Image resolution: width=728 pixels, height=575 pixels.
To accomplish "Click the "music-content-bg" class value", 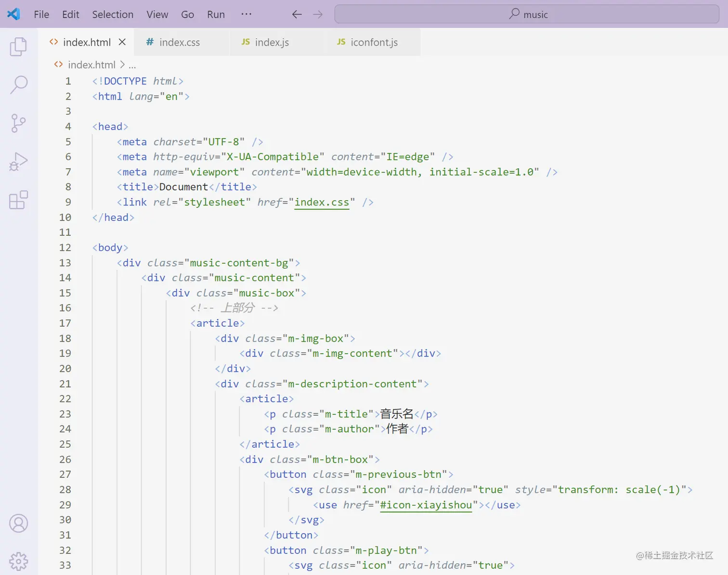I will coord(239,263).
